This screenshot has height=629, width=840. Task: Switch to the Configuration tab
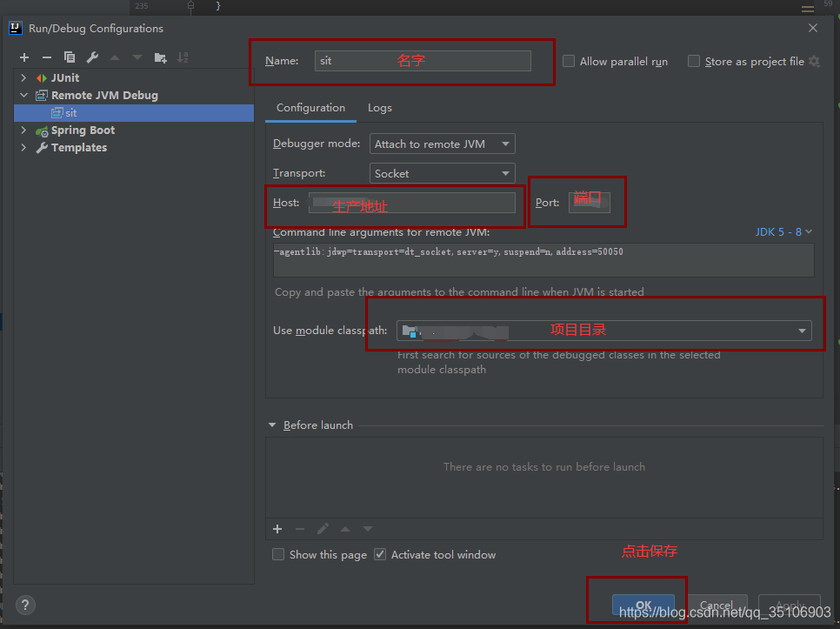pyautogui.click(x=310, y=108)
